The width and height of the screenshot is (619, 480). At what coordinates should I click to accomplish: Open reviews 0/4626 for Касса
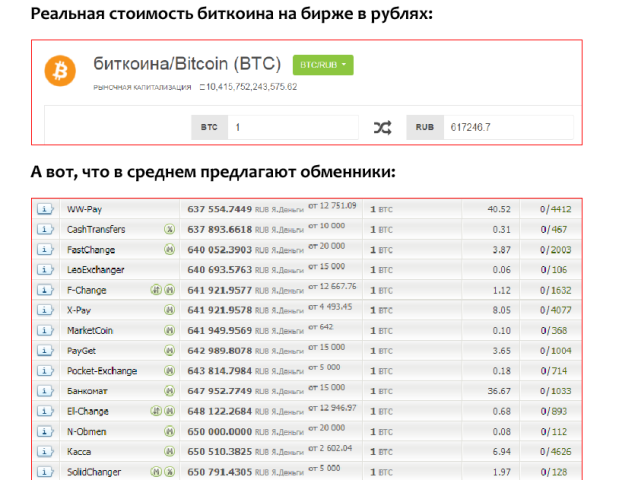(x=555, y=452)
